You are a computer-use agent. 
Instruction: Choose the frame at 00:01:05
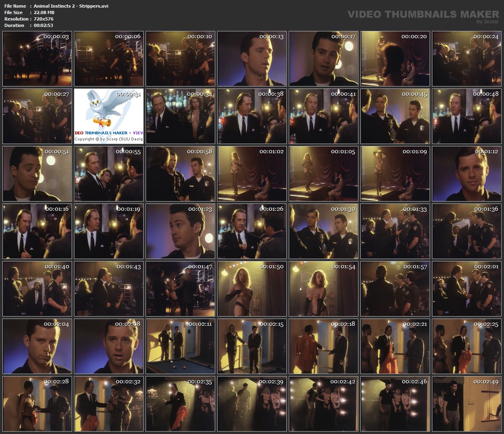[x=324, y=174]
